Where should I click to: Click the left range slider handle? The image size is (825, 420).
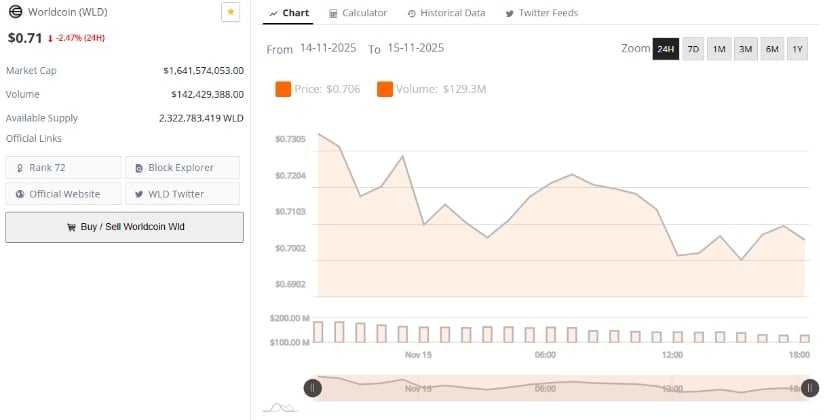click(313, 388)
